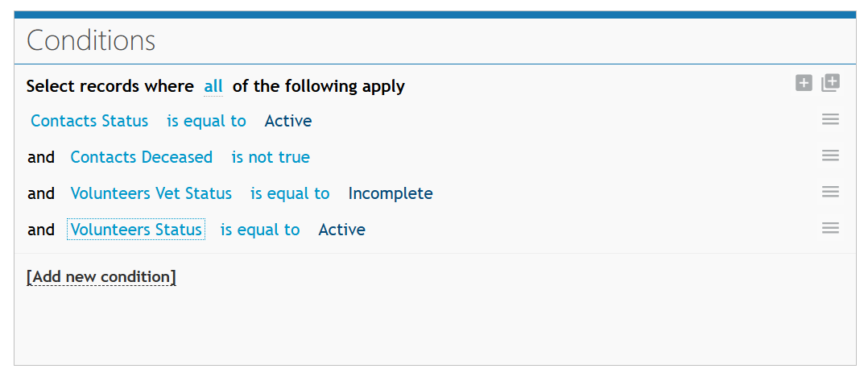Select the Volunteers Vet Status field link
This screenshot has height=373, width=868.
[x=151, y=193]
